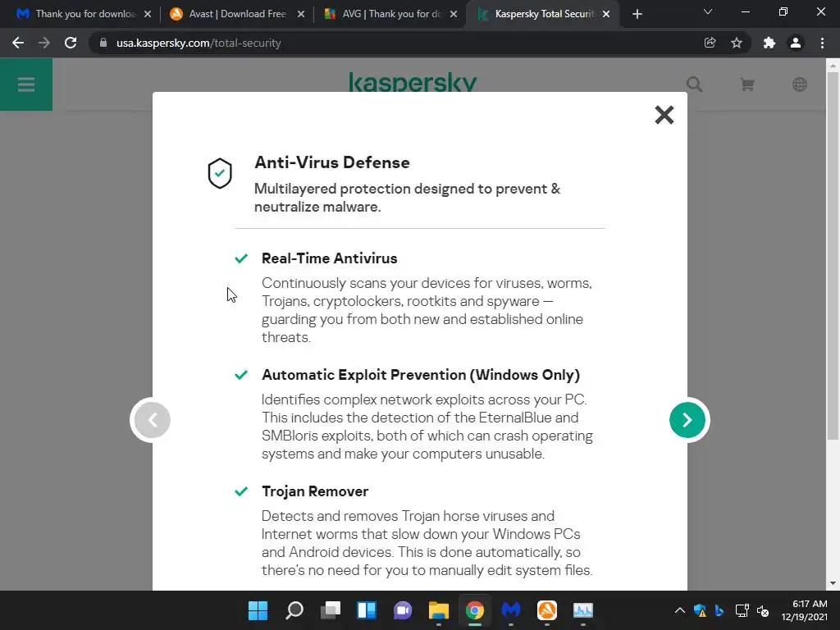Go back to previous page

[x=18, y=43]
